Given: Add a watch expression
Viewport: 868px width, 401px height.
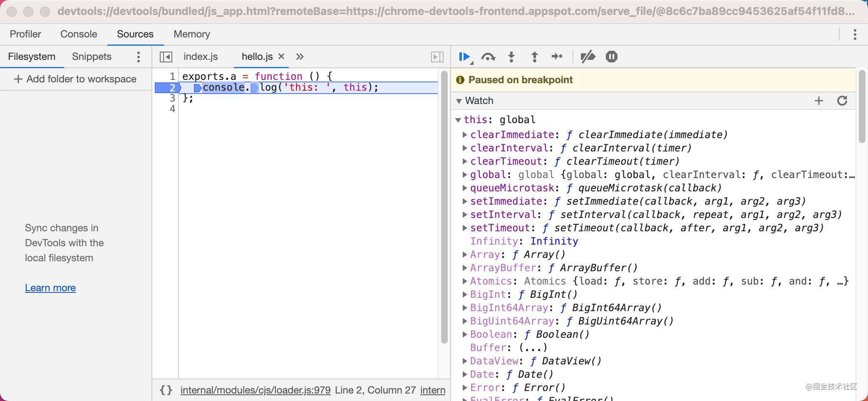Looking at the screenshot, I should click(818, 101).
